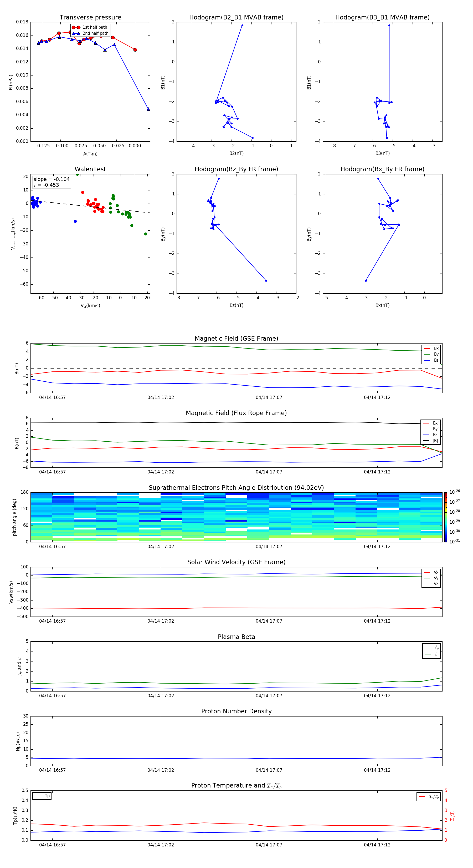Click the 'Np(#/cc)' y-axis label

click(18, 741)
